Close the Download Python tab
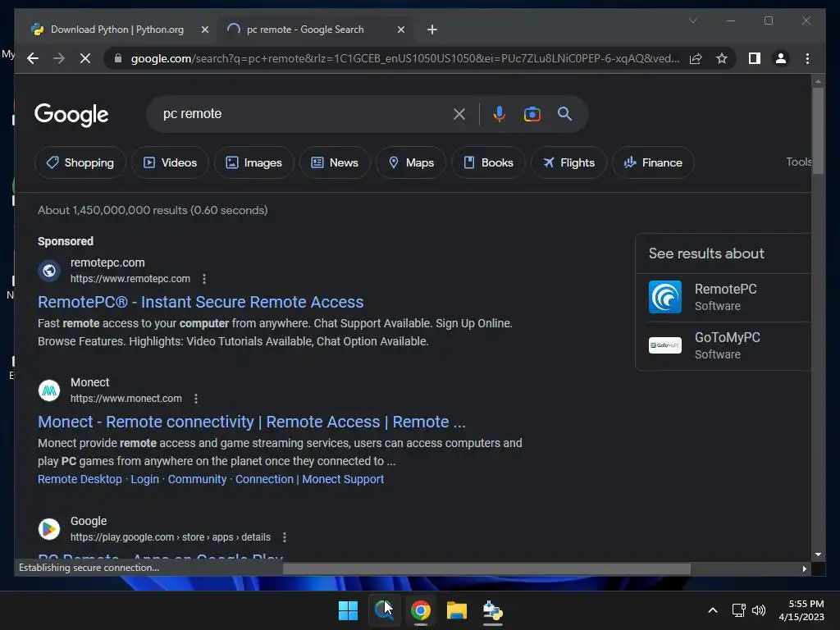The height and width of the screenshot is (630, 840). tap(204, 30)
